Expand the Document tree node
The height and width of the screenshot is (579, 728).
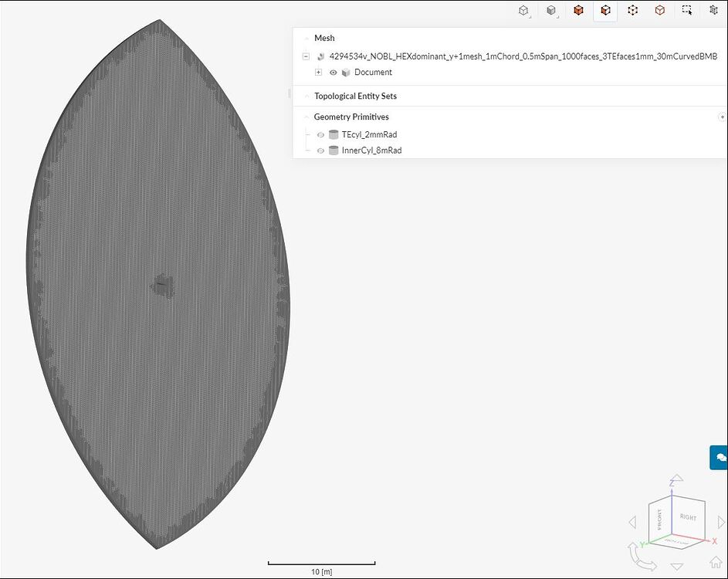pos(317,72)
